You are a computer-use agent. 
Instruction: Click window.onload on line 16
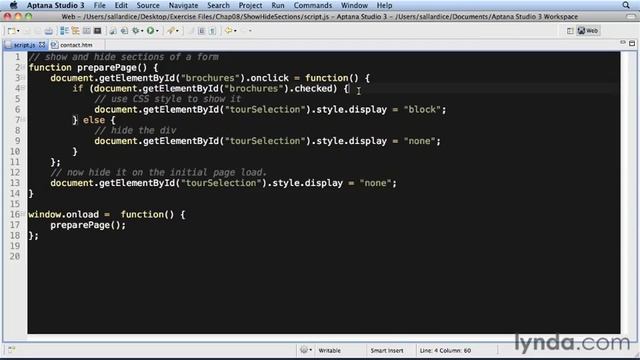pos(64,214)
